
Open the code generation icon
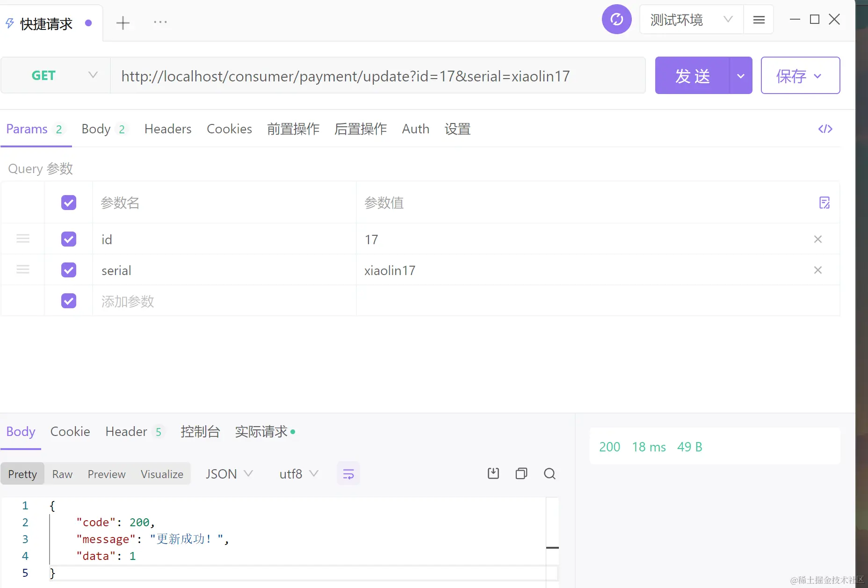[x=825, y=129]
